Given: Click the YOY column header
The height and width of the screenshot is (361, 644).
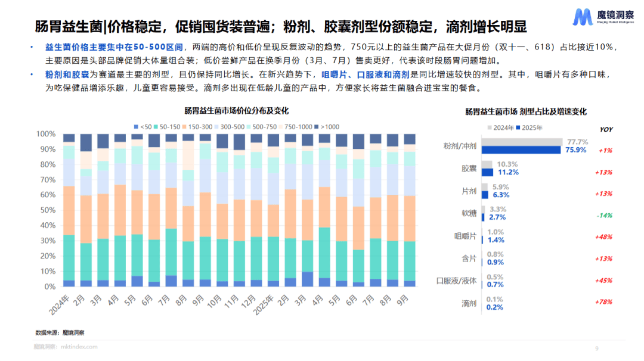Looking at the screenshot, I should pyautogui.click(x=606, y=129).
